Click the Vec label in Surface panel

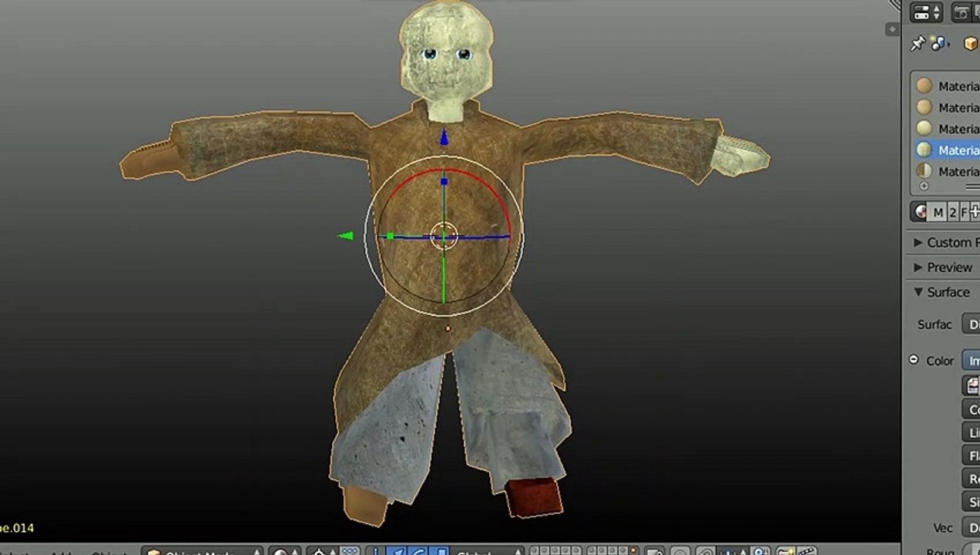click(x=943, y=528)
